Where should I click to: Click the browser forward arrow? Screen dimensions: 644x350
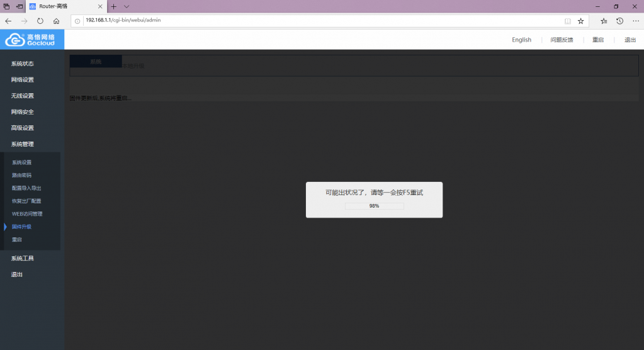24,21
